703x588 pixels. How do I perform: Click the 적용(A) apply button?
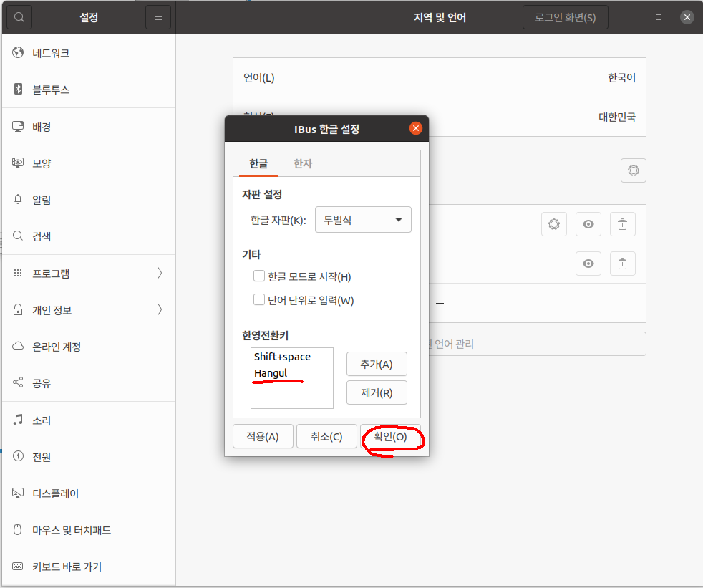coord(263,436)
